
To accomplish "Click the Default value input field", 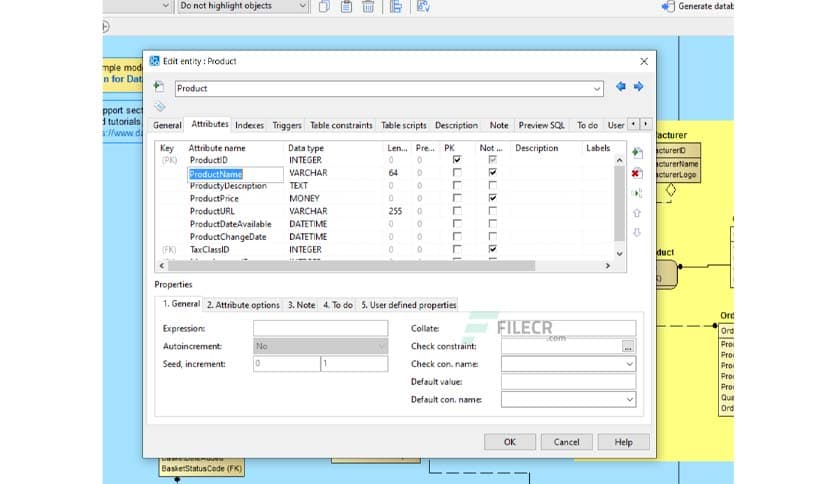I will pyautogui.click(x=568, y=382).
